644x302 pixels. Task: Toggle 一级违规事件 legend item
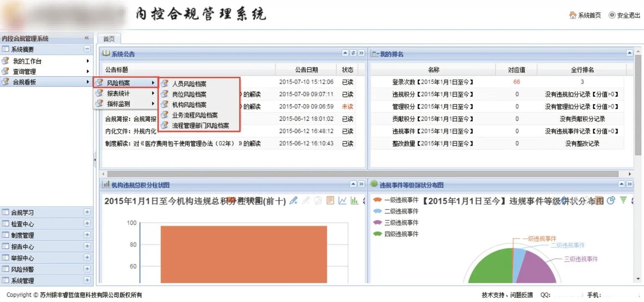pyautogui.click(x=396, y=200)
